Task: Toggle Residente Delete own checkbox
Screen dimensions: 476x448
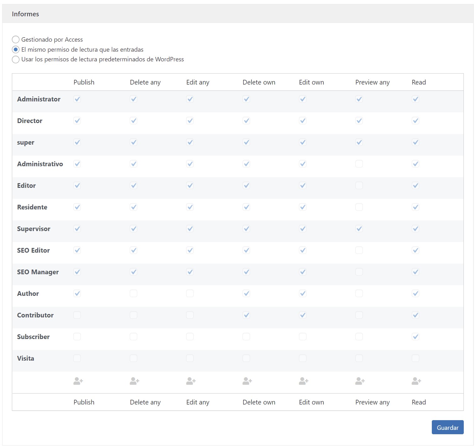Action: pyautogui.click(x=246, y=207)
